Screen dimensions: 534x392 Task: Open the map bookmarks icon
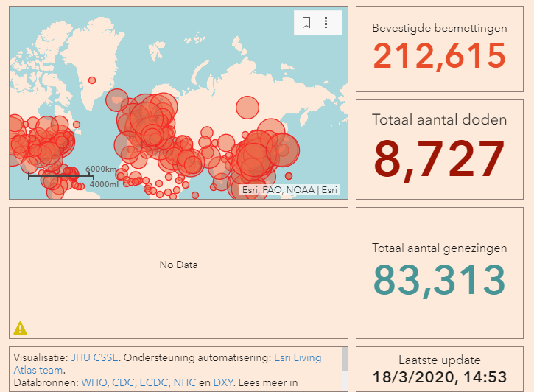pyautogui.click(x=307, y=23)
